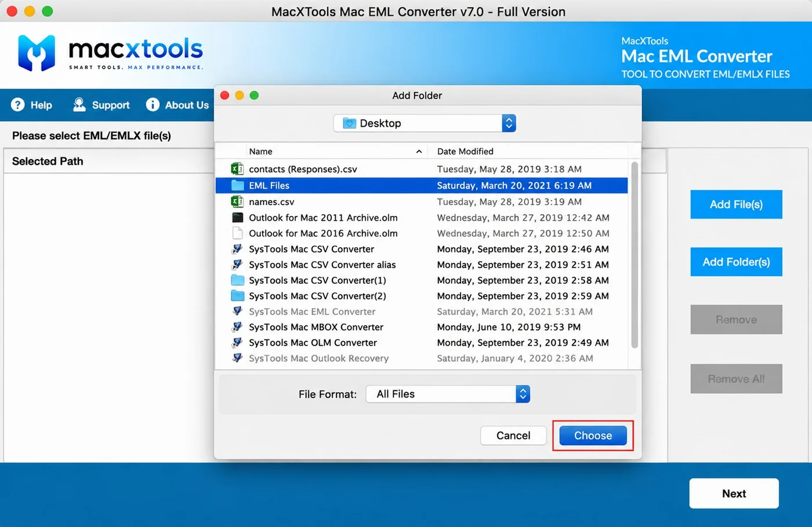Click the Cancel button in Add Folder
This screenshot has height=527, width=812.
[513, 436]
